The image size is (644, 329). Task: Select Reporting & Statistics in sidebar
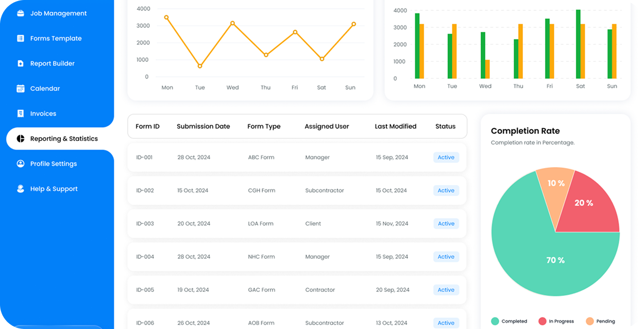click(x=64, y=139)
